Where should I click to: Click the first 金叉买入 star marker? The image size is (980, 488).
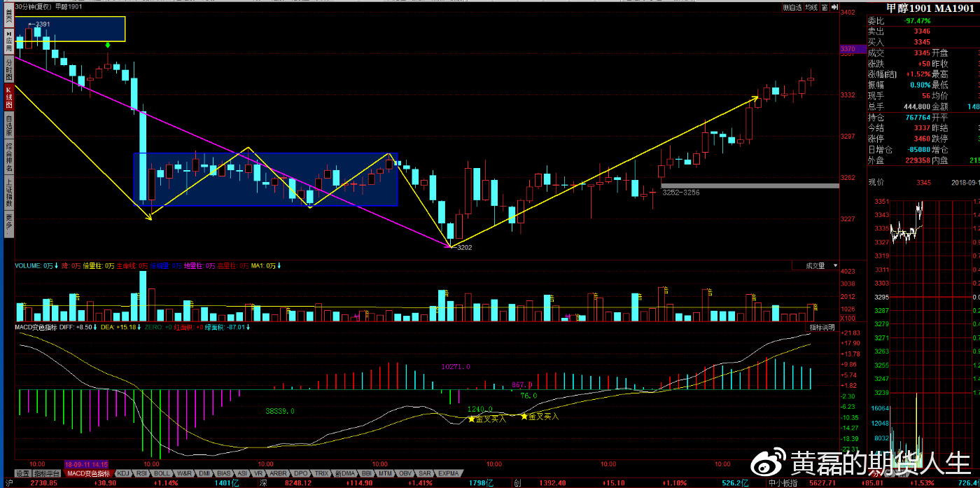click(x=471, y=419)
